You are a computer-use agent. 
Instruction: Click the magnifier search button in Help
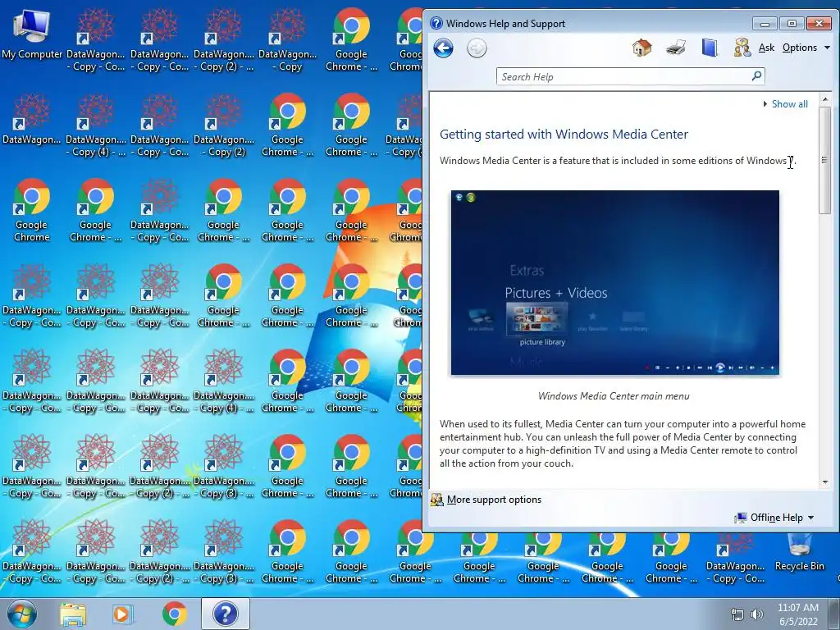click(x=756, y=76)
